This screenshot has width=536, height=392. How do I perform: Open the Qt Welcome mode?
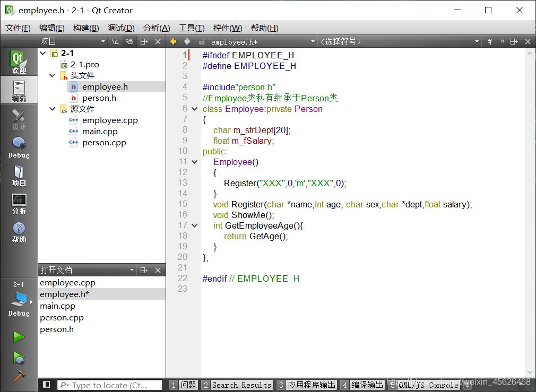coord(19,62)
